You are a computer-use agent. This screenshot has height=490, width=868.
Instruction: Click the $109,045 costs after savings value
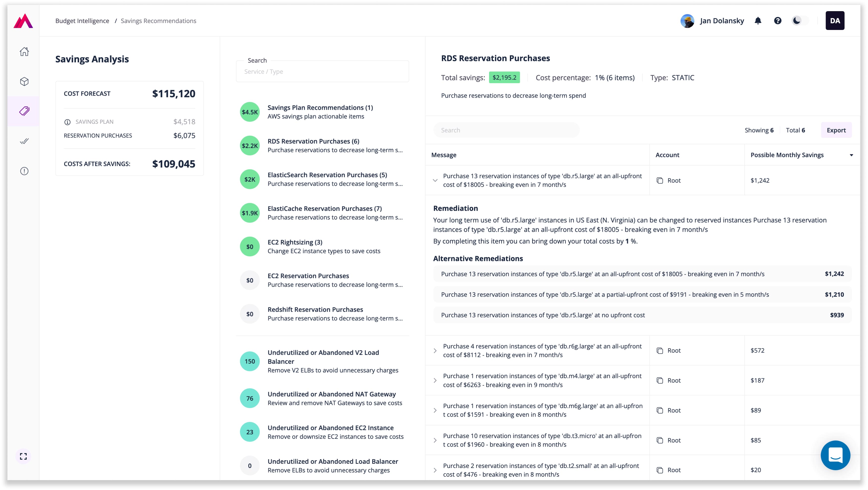tap(174, 164)
